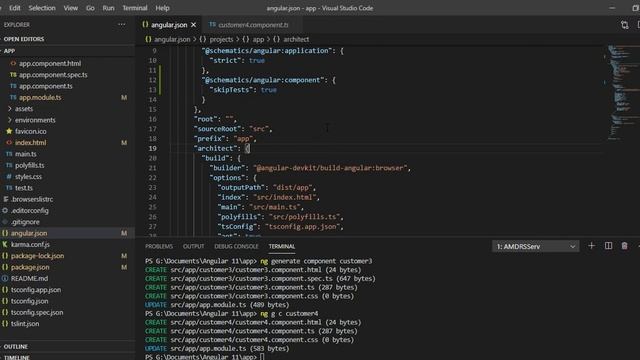Switch to the Debug Console tab

tap(236, 247)
